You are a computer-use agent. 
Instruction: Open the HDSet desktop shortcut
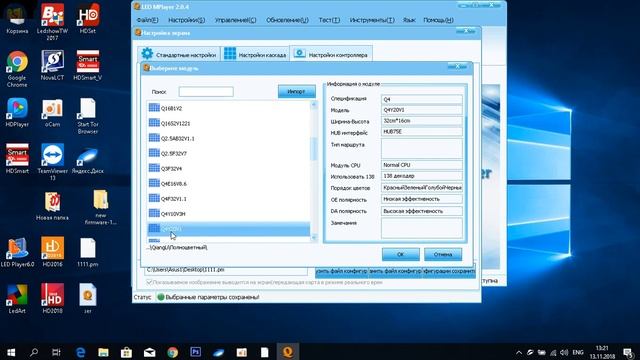coord(88,19)
